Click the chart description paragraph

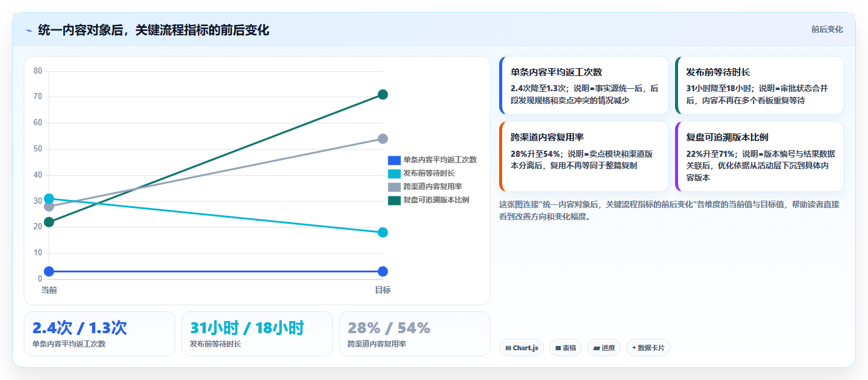coord(669,210)
